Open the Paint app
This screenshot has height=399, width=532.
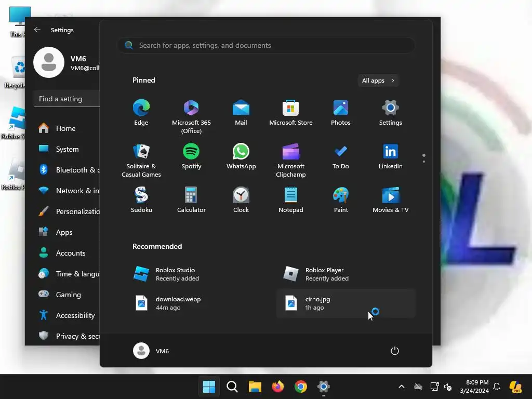341,200
